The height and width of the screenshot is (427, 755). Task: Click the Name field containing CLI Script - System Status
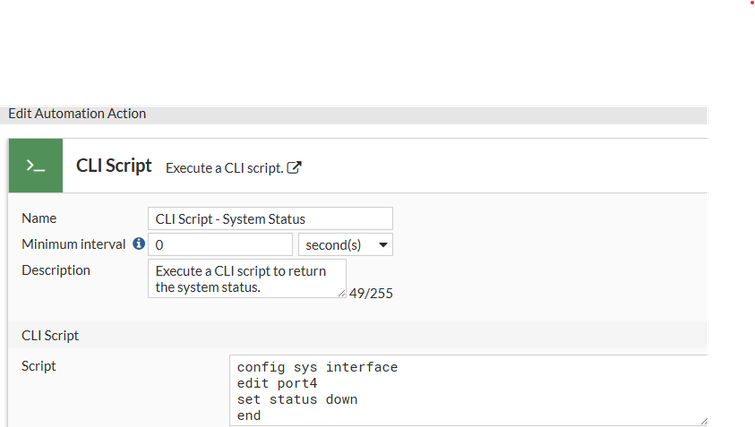(x=269, y=218)
